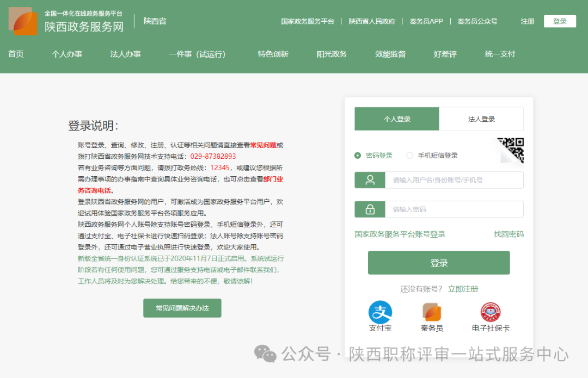Click the 陕西省 region label in header

[x=155, y=21]
